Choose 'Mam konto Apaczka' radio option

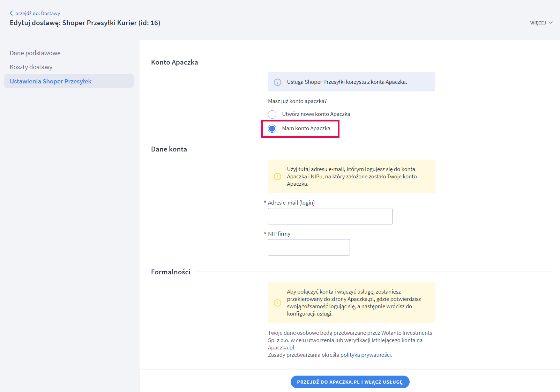[272, 128]
